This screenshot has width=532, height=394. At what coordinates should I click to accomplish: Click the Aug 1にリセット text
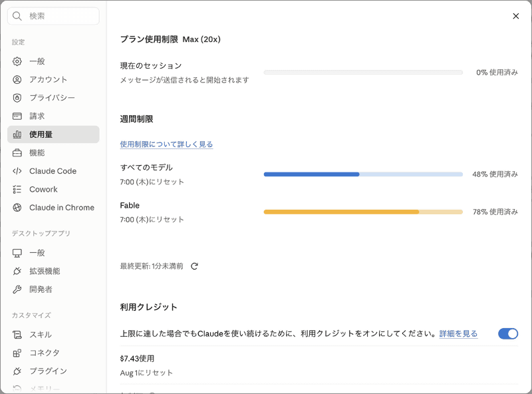(x=146, y=373)
